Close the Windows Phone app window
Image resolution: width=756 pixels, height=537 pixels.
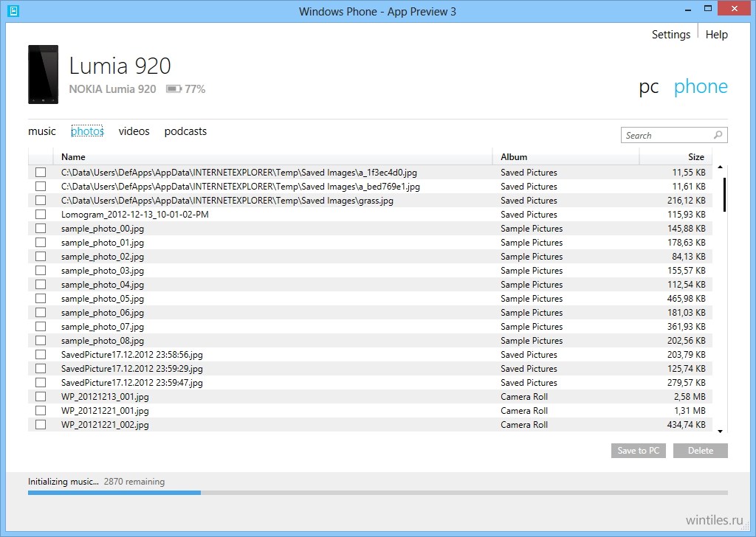(x=735, y=9)
